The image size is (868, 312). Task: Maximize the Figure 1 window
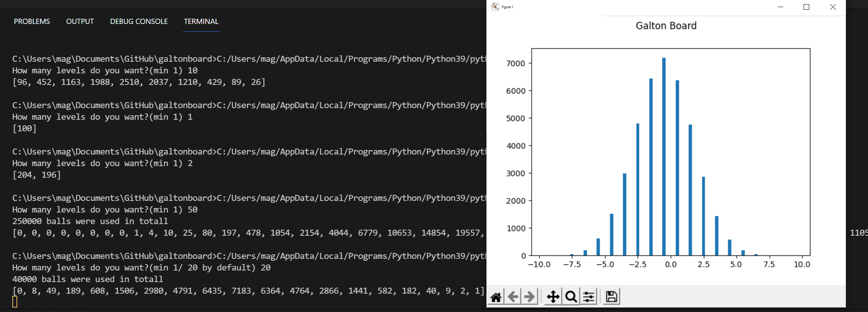[807, 7]
